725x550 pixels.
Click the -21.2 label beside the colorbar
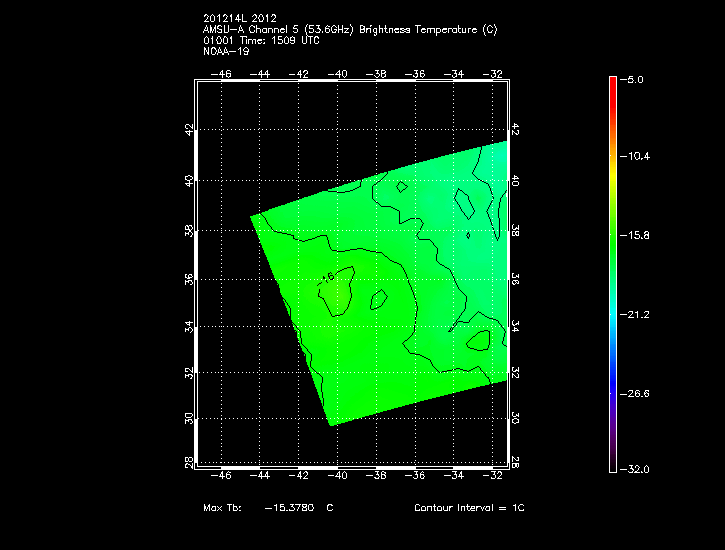[637, 314]
